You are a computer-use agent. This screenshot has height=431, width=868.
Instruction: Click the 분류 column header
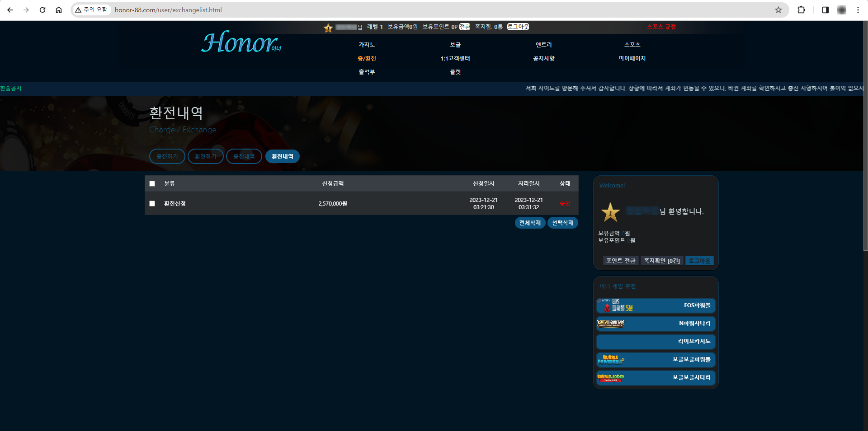point(170,184)
